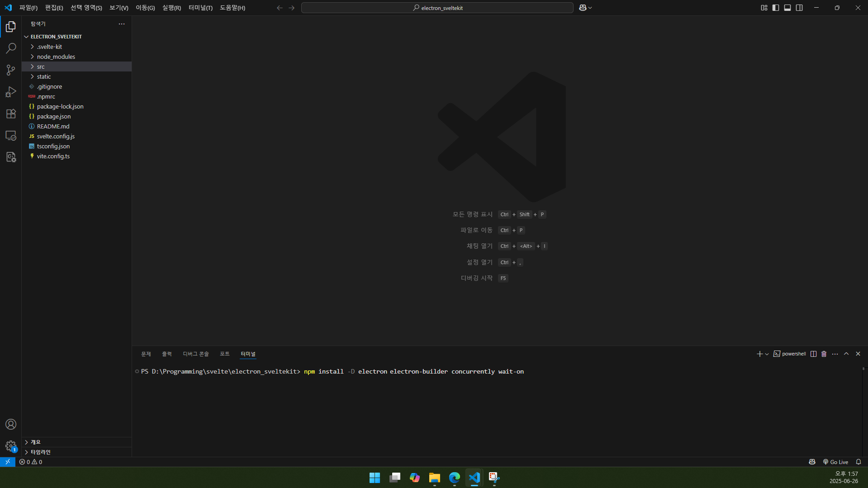Open terminal launch profile dropdown
Image resolution: width=868 pixels, height=488 pixels.
pos(767,354)
